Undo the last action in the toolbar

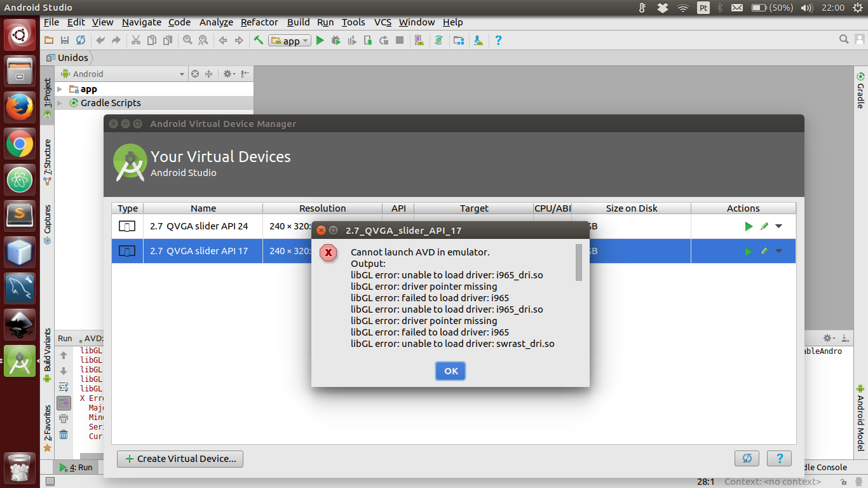pos(100,40)
